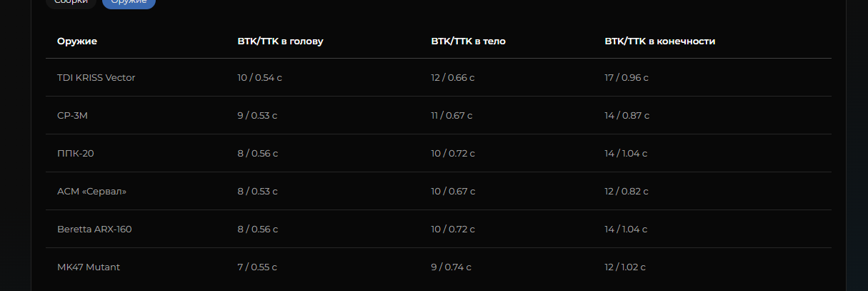The image size is (868, 291).
Task: Click СР-3М limbs value 14 / 0.87 с
Action: [x=626, y=115]
